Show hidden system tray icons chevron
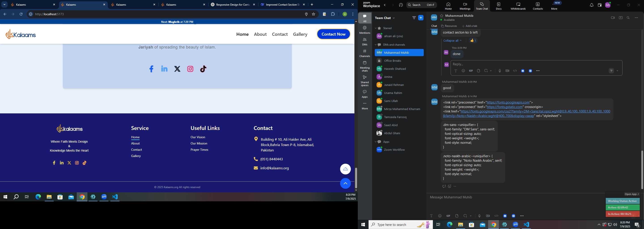The width and height of the screenshot is (644, 229). [599, 225]
